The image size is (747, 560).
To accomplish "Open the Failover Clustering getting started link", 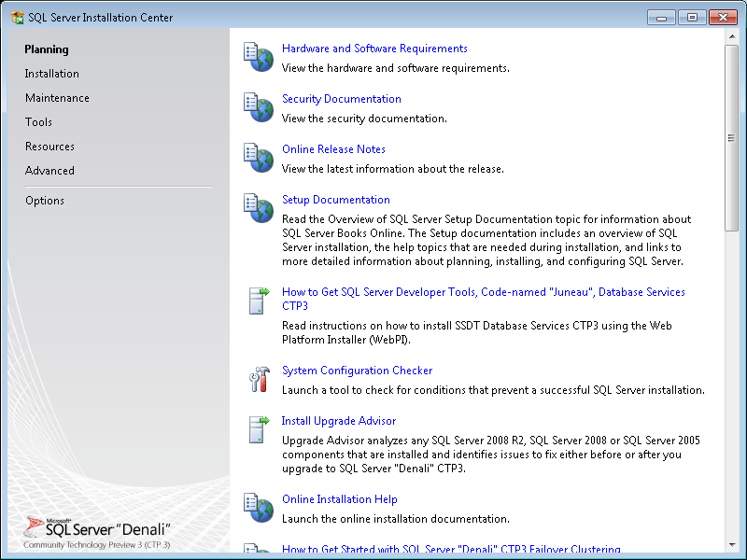I will click(x=451, y=549).
